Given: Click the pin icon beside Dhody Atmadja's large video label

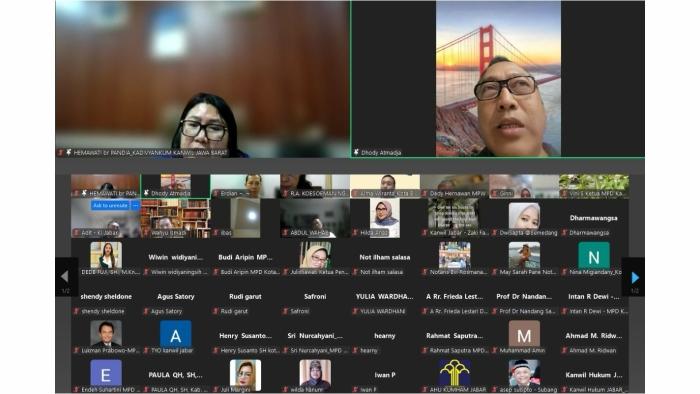Looking at the screenshot, I should (x=356, y=152).
